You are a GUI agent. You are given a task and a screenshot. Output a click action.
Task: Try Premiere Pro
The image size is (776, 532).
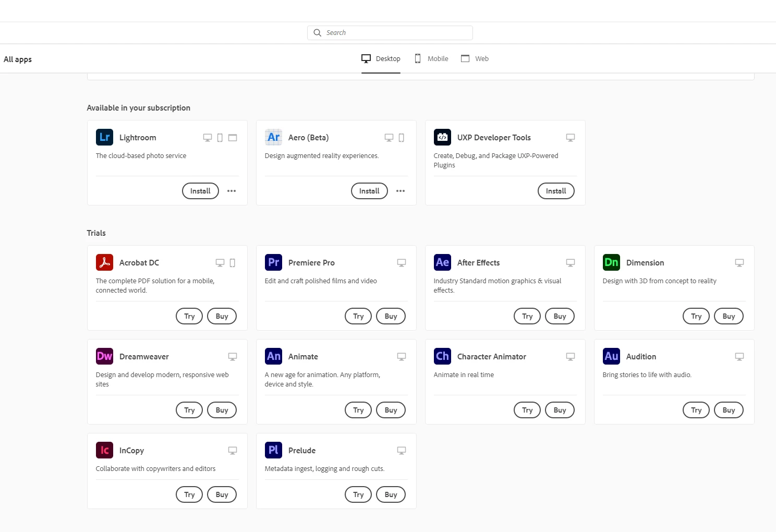click(x=358, y=316)
